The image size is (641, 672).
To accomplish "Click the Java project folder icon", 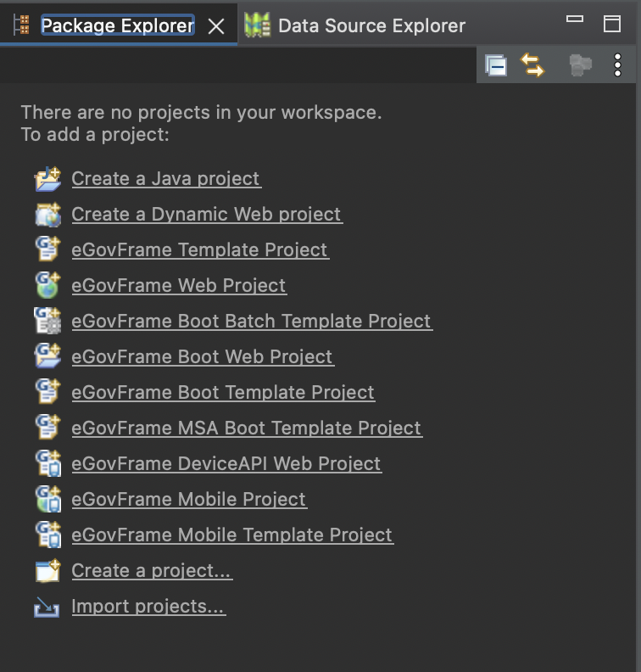I will tap(47, 179).
